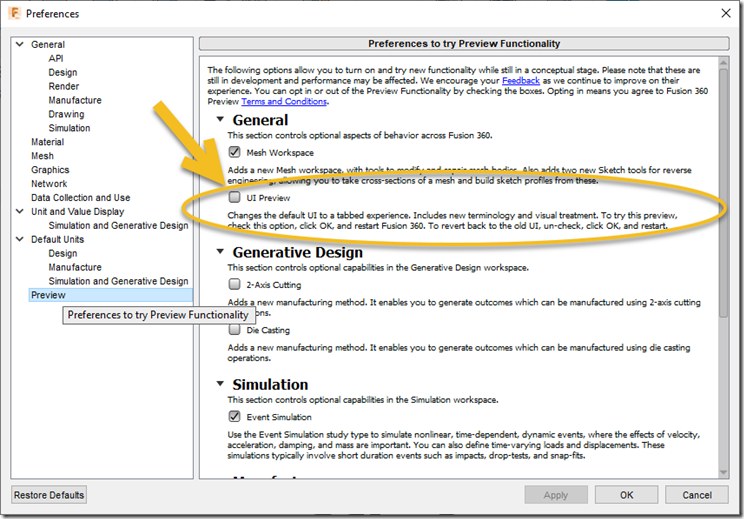Select Data Collection and Use
Screen dimensions: 744x519
tap(81, 197)
